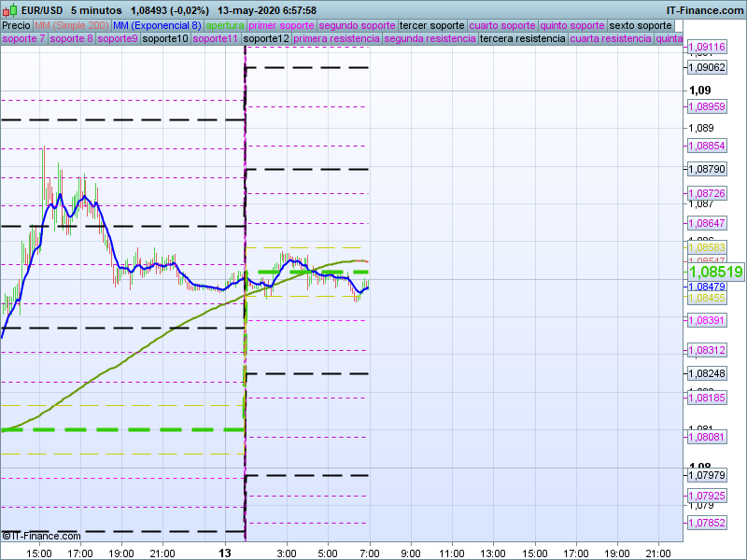Click the 1,09116 price level tag
747x560 pixels.
707,47
